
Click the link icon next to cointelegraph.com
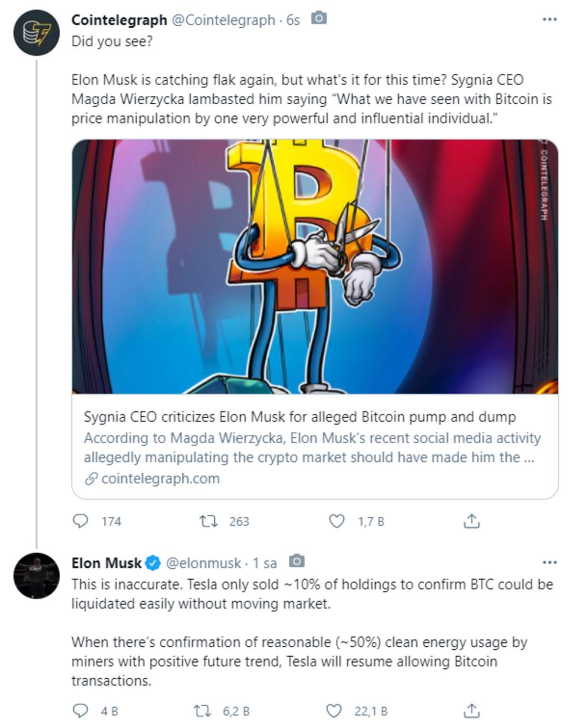[90, 478]
